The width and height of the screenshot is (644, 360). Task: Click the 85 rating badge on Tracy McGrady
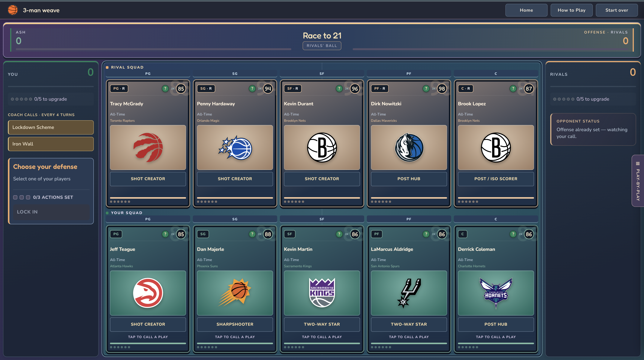(x=181, y=89)
